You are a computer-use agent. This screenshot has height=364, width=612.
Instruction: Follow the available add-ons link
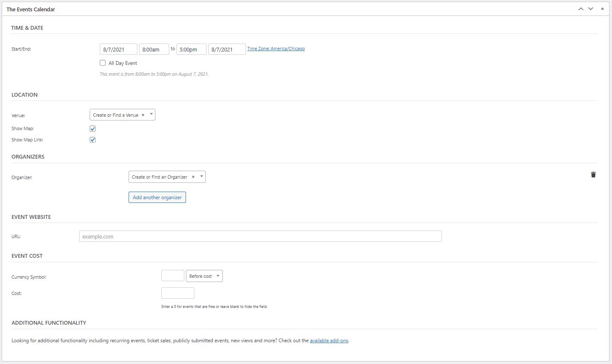tap(329, 341)
